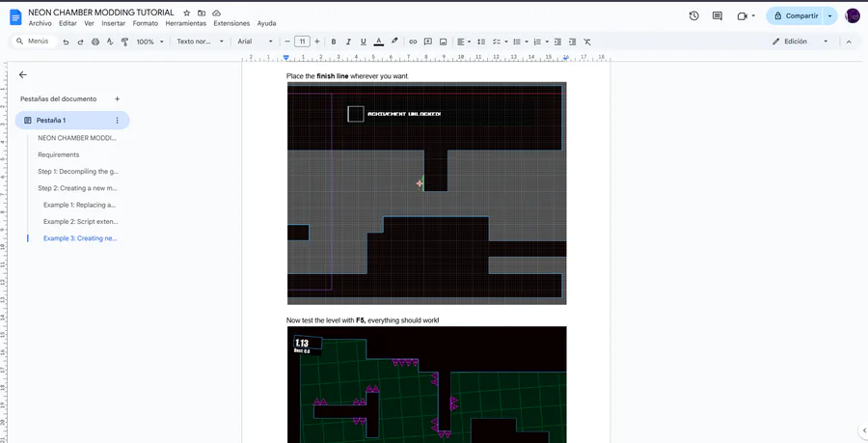This screenshot has height=443, width=868.
Task: Decrease the indent
Action: [557, 42]
